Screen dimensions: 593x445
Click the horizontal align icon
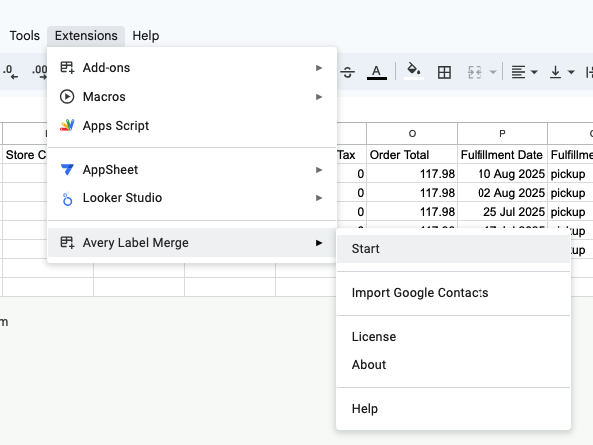tap(518, 72)
